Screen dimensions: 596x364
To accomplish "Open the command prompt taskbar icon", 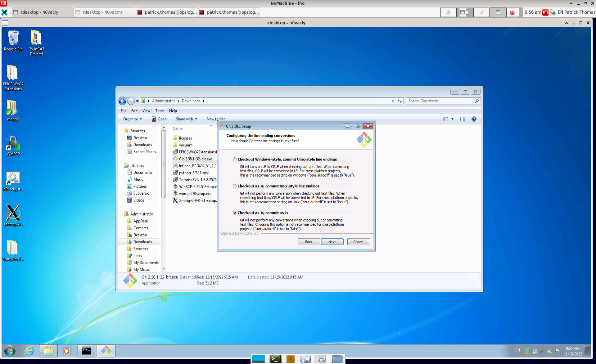I will click(x=87, y=351).
